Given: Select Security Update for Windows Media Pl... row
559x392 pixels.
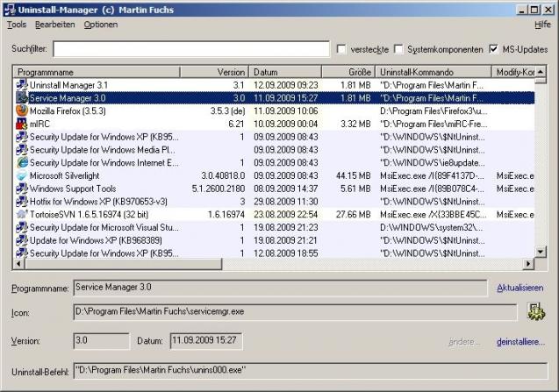Looking at the screenshot, I should [x=274, y=150].
